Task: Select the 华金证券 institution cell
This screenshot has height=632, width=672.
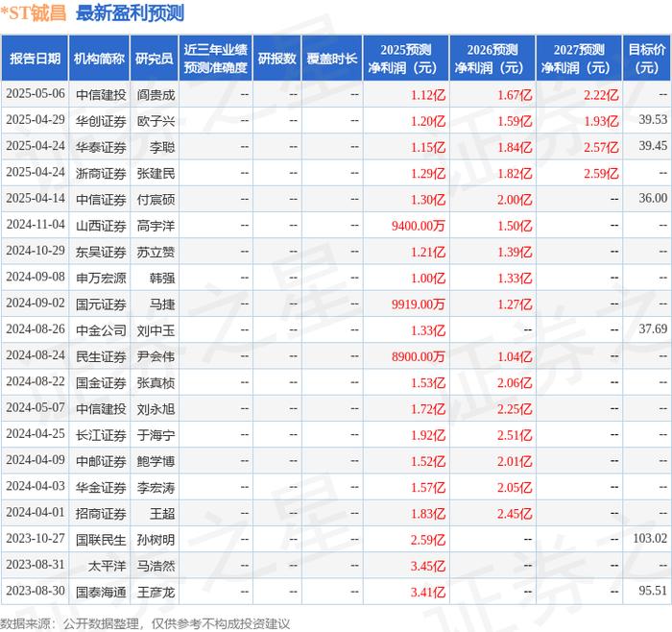Action: tap(101, 487)
